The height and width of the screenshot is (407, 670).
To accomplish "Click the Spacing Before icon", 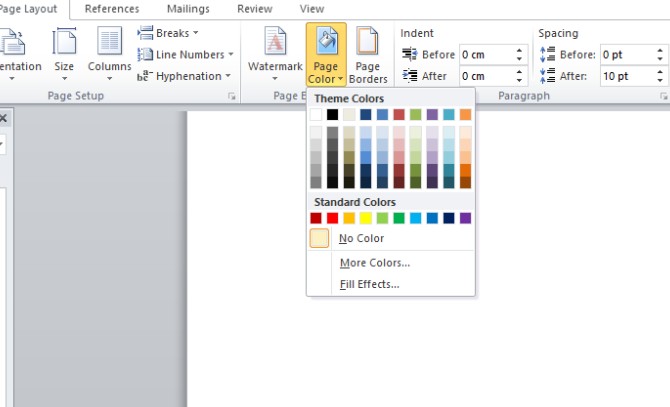I will click(547, 54).
